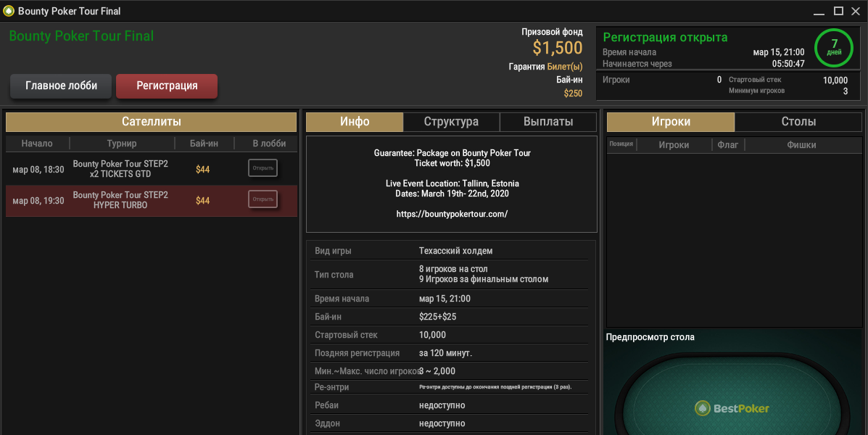Follow the bountypokertour.com link
Image resolution: width=868 pixels, height=435 pixels.
click(452, 214)
